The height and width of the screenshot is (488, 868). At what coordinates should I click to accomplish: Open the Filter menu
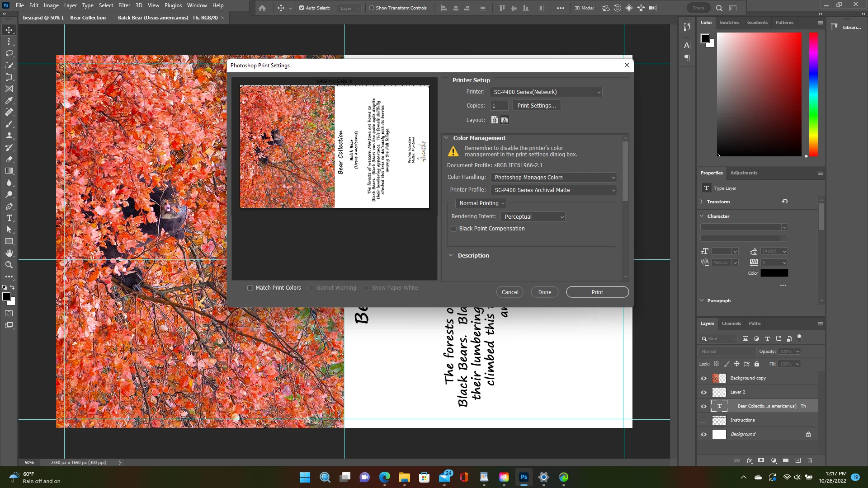(x=124, y=5)
